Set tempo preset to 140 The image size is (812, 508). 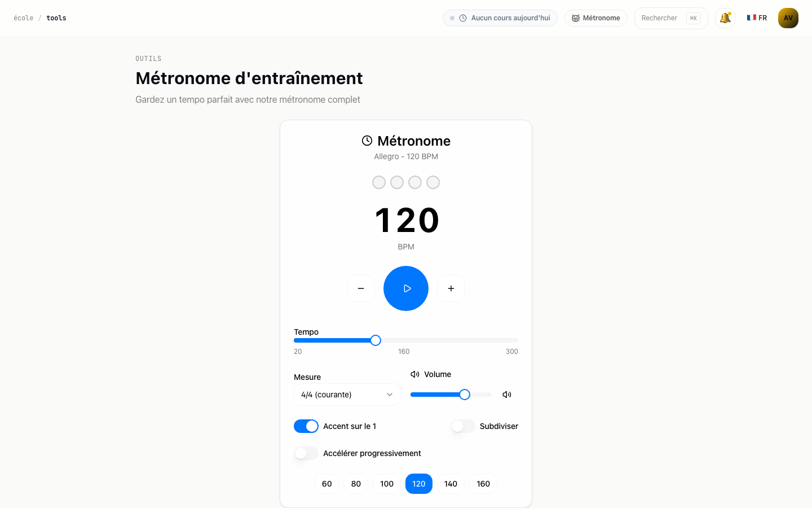click(451, 484)
